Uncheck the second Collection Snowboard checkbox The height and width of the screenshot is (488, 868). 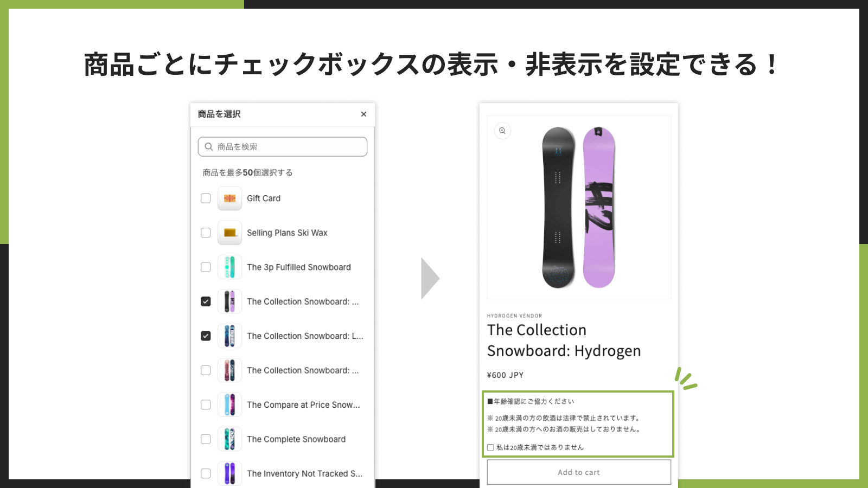[x=206, y=336]
